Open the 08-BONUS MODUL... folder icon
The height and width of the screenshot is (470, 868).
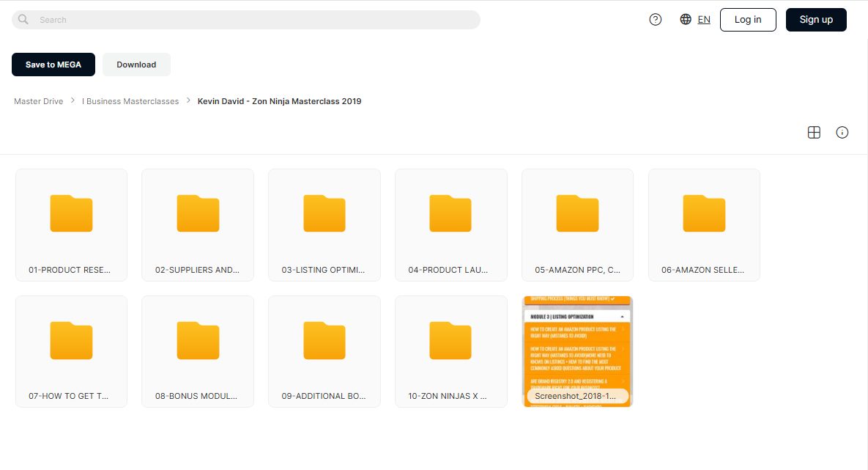point(198,340)
